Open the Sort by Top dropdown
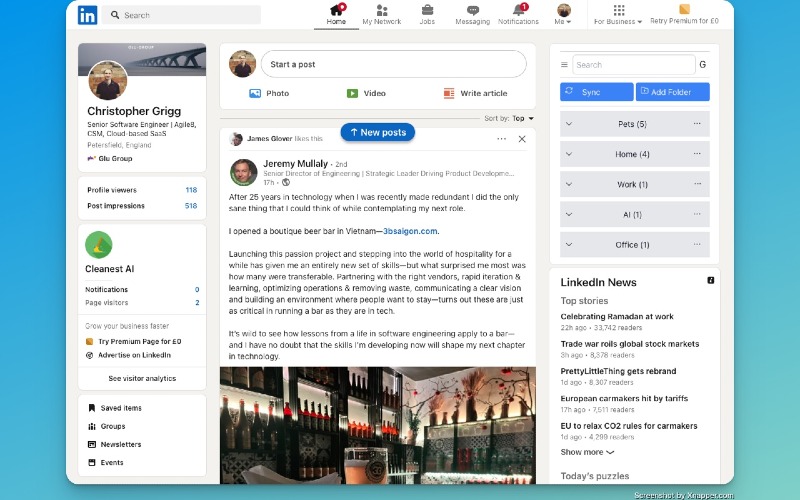This screenshot has width=800, height=500. [x=509, y=118]
